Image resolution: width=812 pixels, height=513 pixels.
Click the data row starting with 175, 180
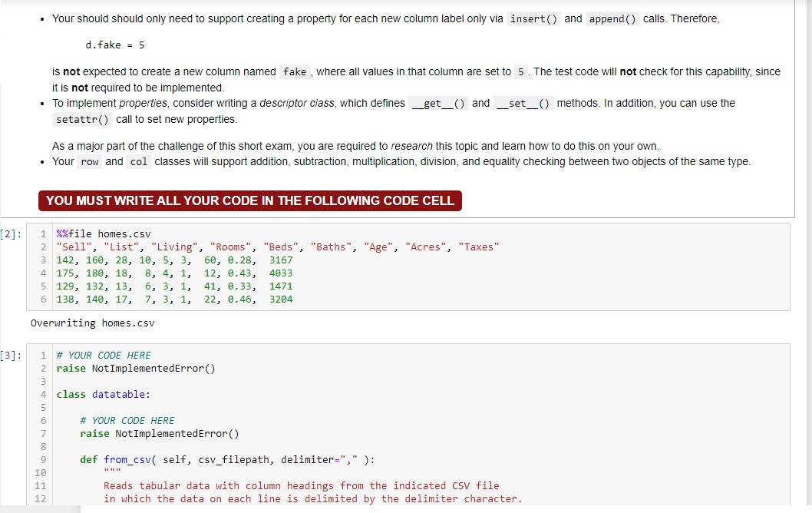[x=174, y=273]
